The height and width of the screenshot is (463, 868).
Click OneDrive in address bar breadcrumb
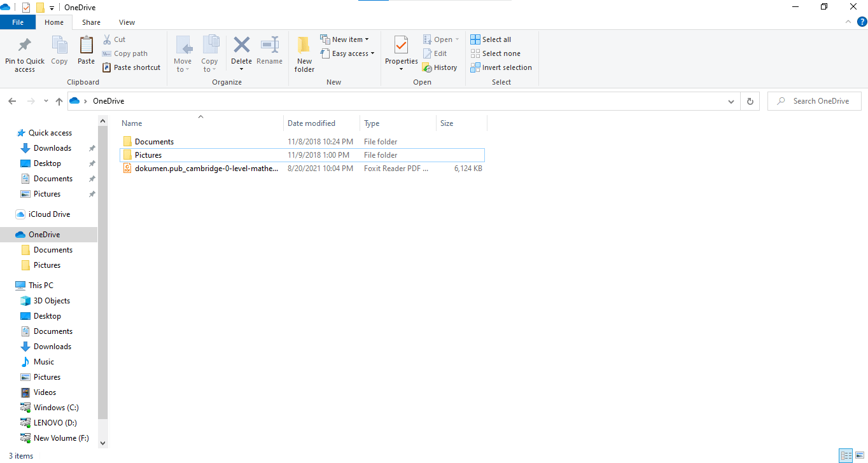[x=108, y=101]
